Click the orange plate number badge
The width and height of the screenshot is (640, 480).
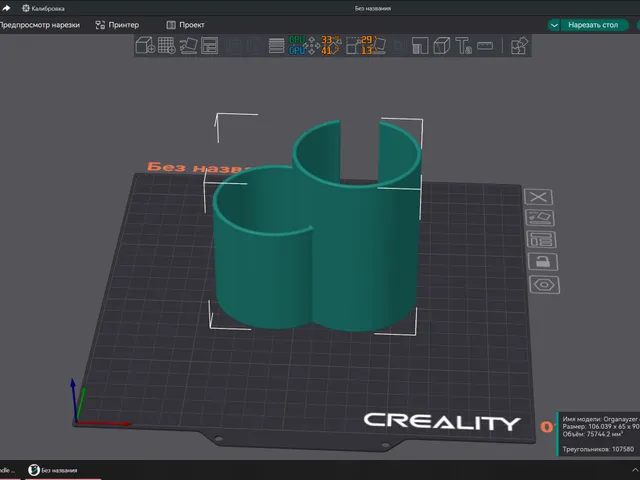[547, 427]
